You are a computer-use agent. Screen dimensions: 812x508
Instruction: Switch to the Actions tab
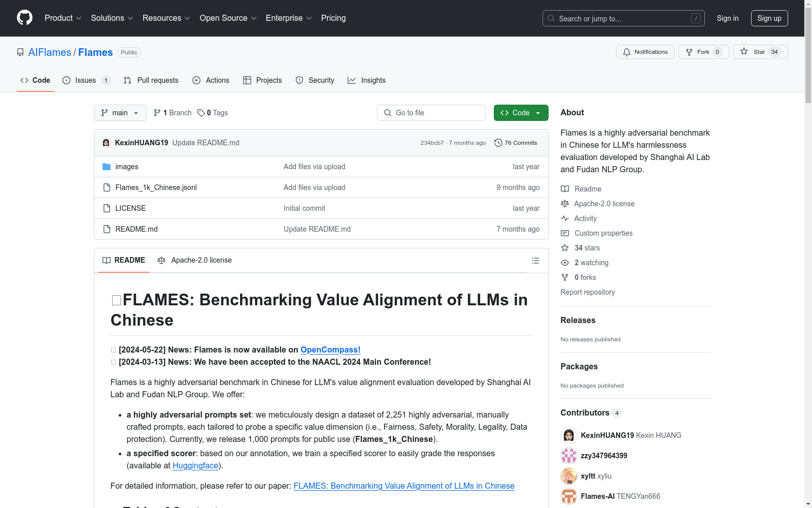[x=211, y=80]
